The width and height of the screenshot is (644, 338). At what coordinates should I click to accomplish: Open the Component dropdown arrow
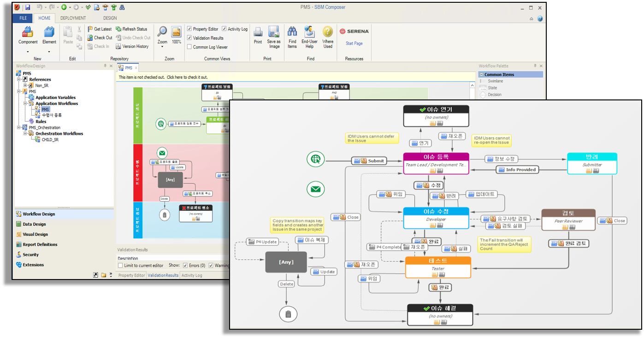28,52
